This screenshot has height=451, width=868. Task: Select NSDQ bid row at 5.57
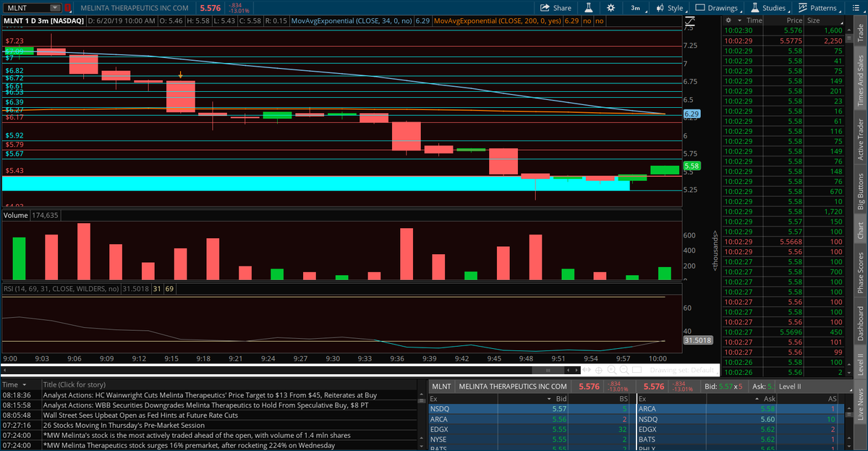coord(532,408)
